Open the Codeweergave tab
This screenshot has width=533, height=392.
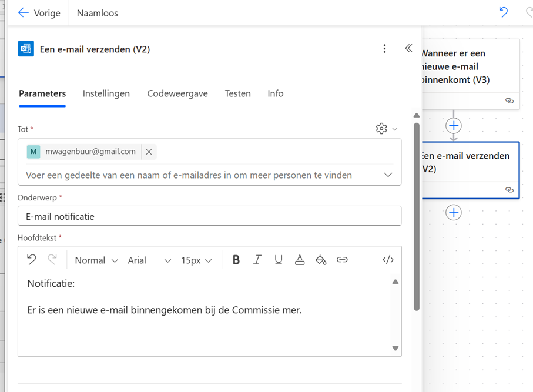tap(177, 93)
